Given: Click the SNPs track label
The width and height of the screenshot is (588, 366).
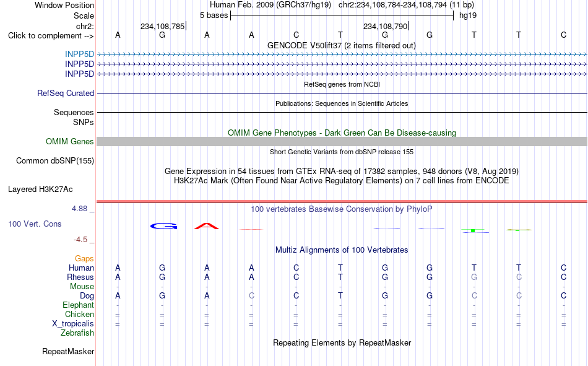Looking at the screenshot, I should [x=84, y=122].
